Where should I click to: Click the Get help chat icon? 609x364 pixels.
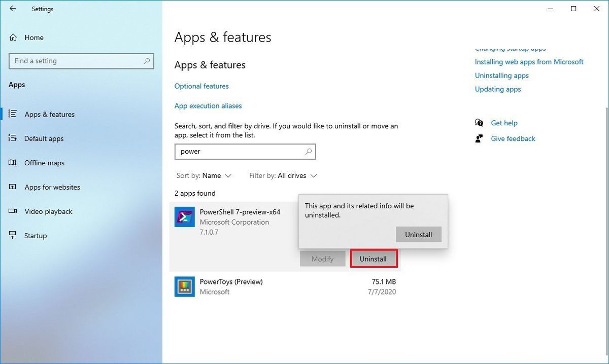(x=479, y=123)
